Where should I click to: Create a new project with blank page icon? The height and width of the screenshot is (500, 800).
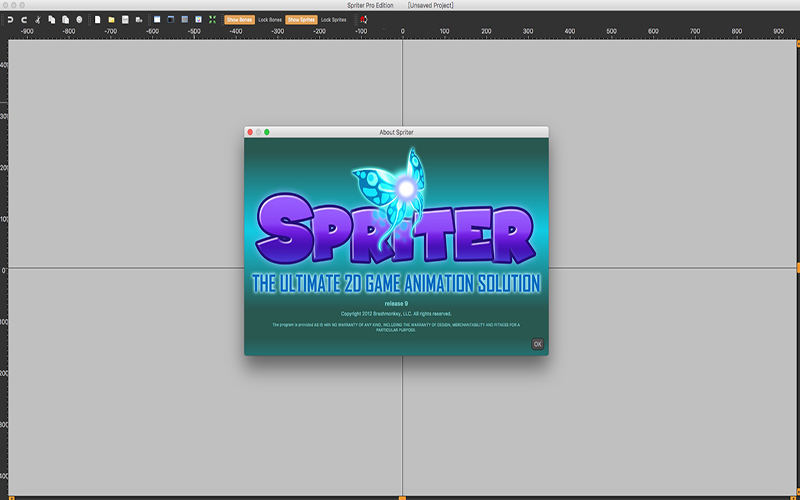click(97, 20)
